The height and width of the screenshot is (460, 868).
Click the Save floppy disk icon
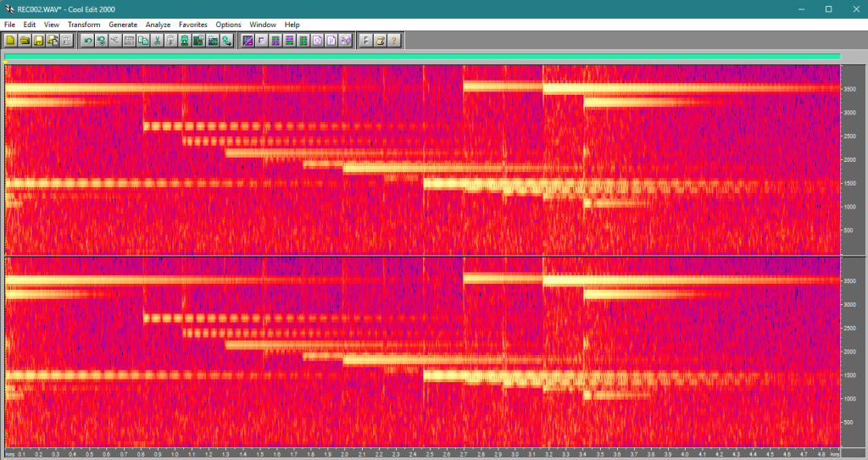tap(39, 40)
